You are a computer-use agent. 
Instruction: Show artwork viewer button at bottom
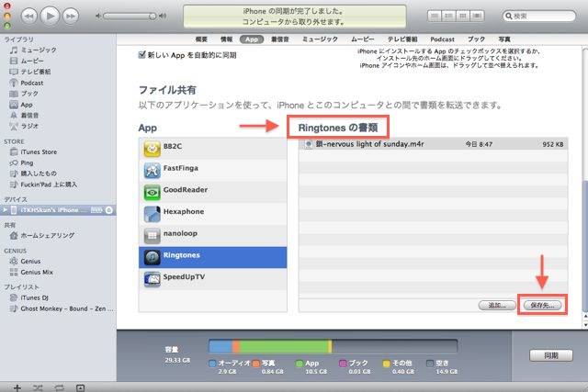[x=80, y=388]
